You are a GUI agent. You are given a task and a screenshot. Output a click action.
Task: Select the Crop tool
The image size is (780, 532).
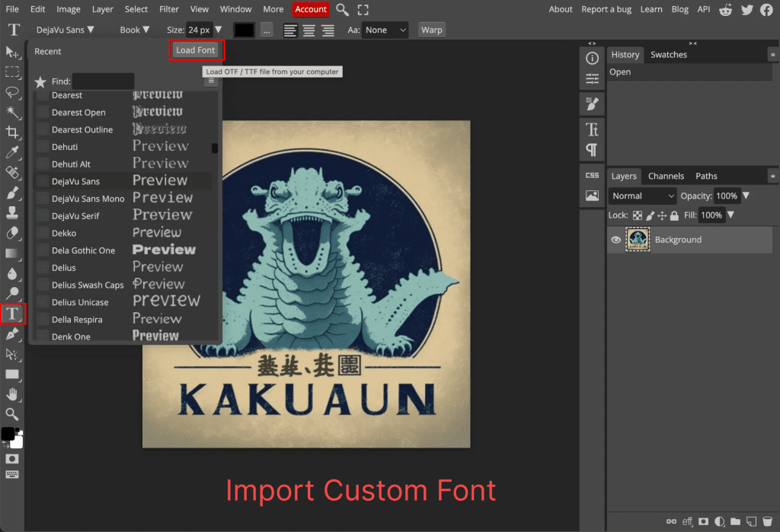click(12, 133)
